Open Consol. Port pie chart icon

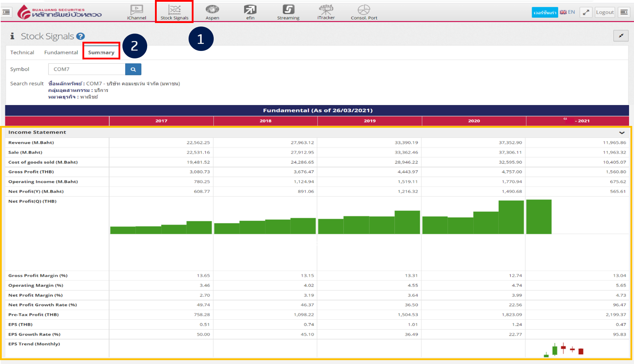364,12
